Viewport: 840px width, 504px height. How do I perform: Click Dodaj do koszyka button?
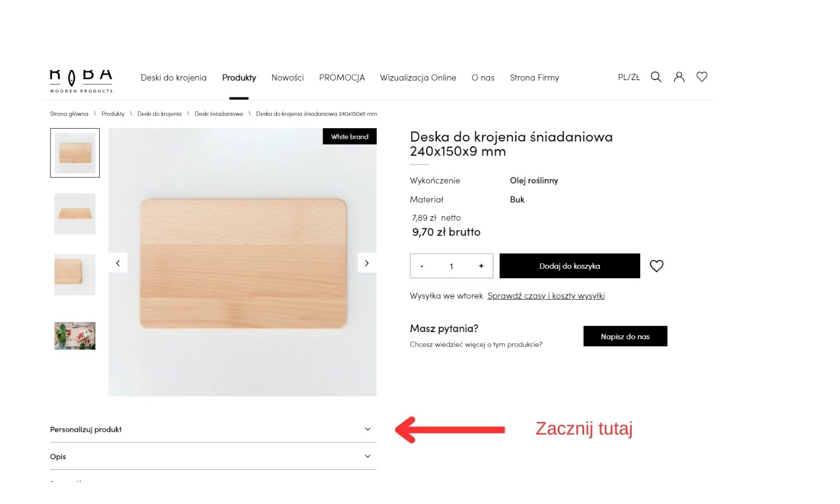pos(570,266)
